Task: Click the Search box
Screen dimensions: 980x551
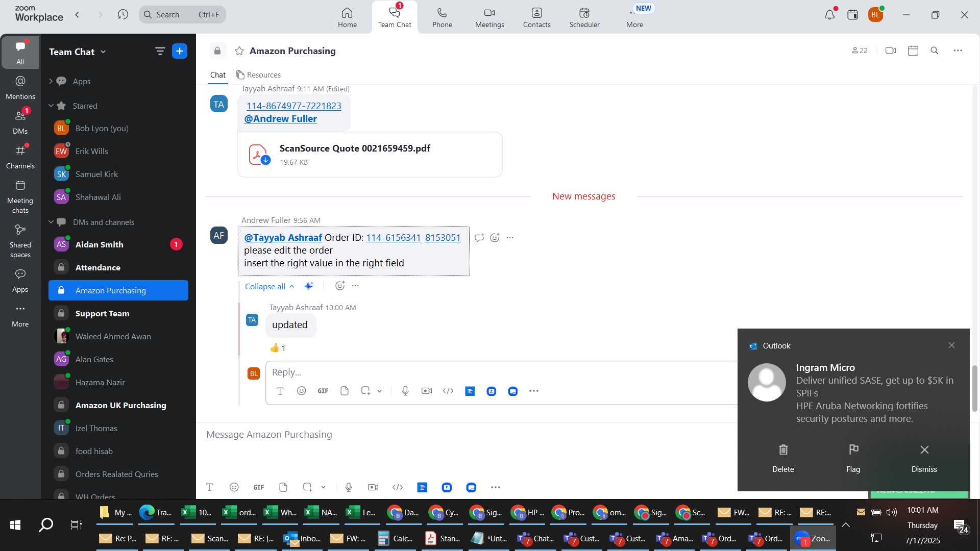Action: point(182,14)
